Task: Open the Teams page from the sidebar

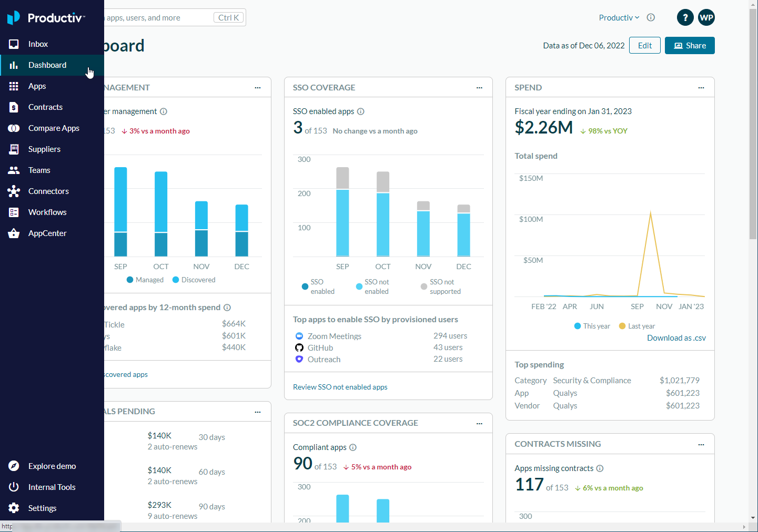Action: click(x=39, y=170)
